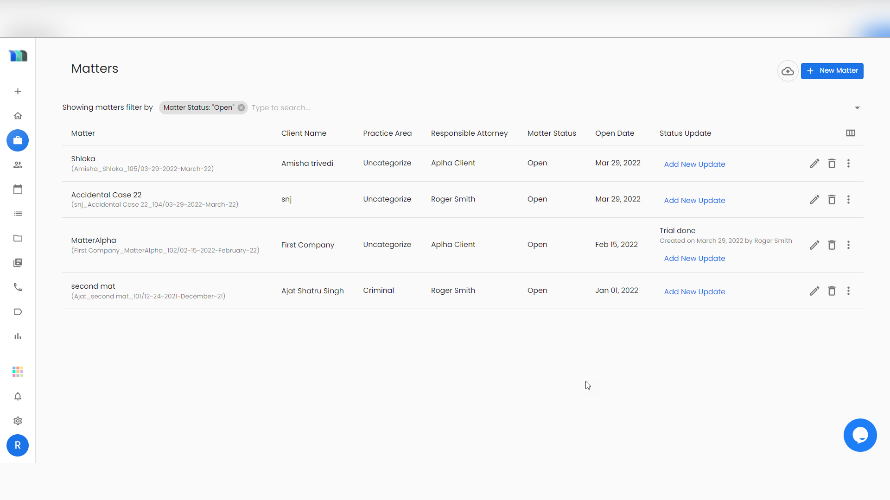This screenshot has height=500, width=890.
Task: Open the calendar icon in the sidebar
Action: (17, 189)
